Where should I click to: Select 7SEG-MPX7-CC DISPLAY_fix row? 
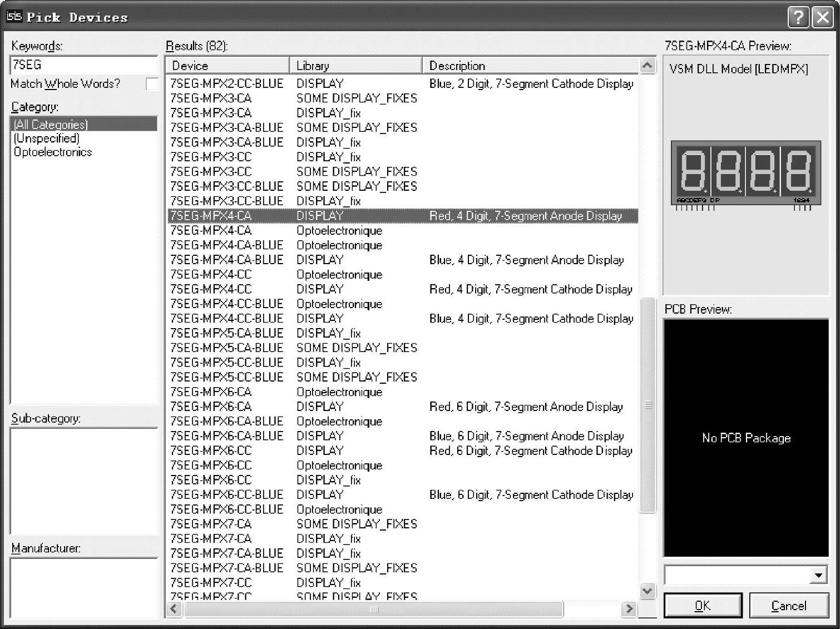403,583
